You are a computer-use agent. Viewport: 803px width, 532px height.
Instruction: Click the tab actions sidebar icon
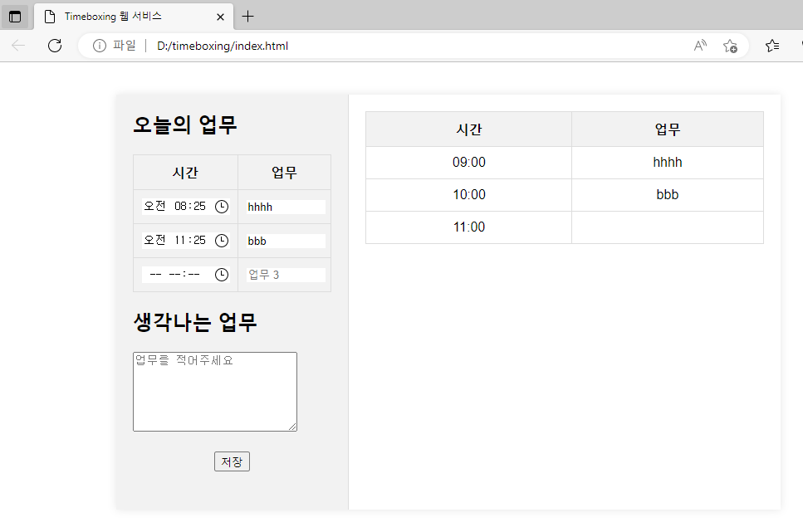15,17
